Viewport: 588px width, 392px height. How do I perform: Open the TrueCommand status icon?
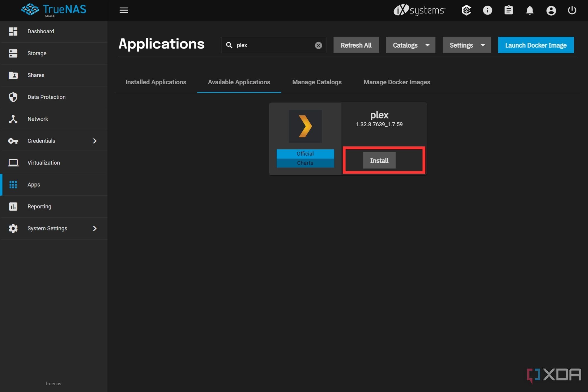point(466,10)
